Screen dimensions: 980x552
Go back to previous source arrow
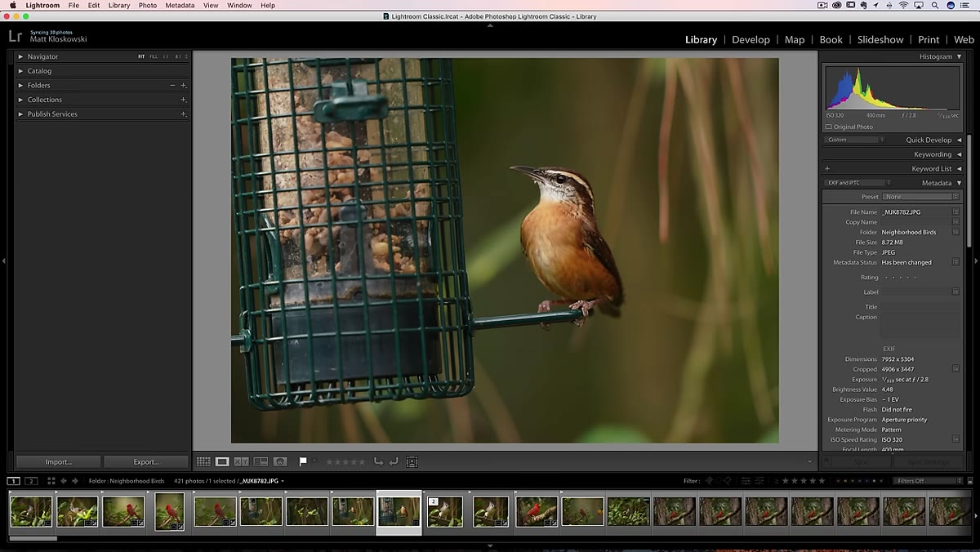(65, 481)
